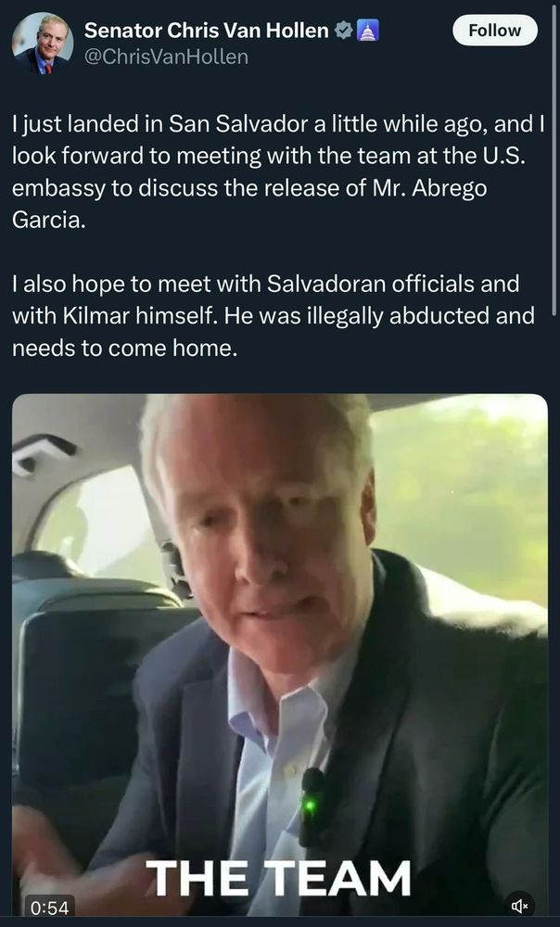Open the @ChrisVanHollen handle link
The height and width of the screenshot is (927, 560).
(x=166, y=57)
